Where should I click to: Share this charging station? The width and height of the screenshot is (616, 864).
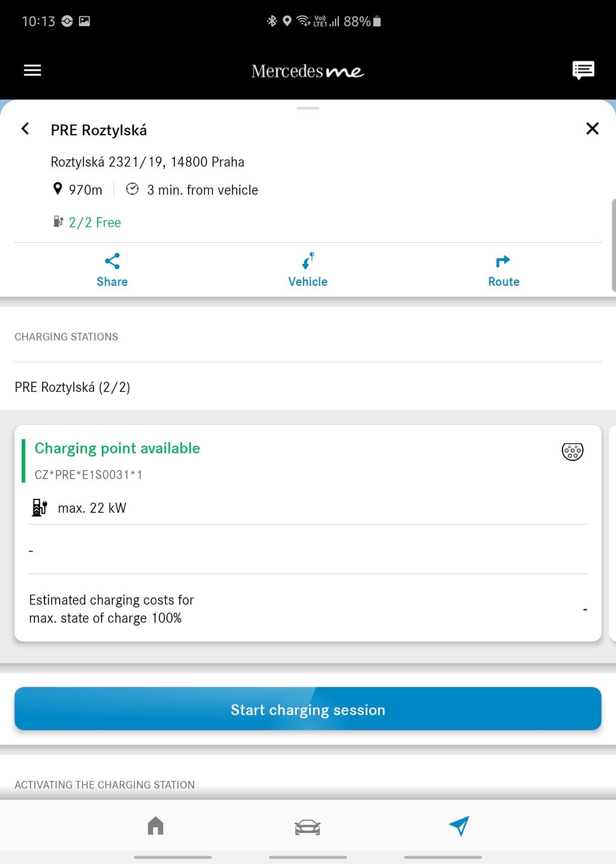[112, 270]
